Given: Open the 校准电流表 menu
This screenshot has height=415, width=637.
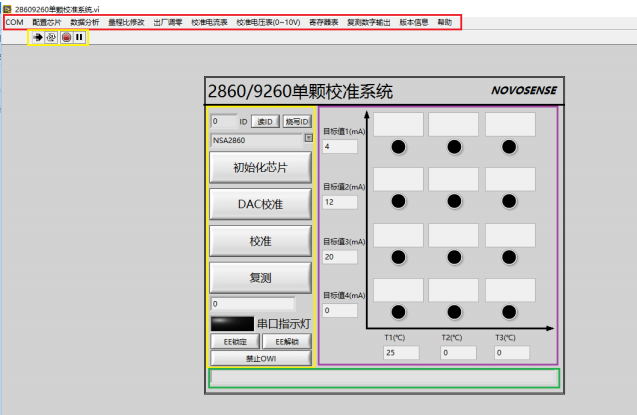Looking at the screenshot, I should coord(210,21).
